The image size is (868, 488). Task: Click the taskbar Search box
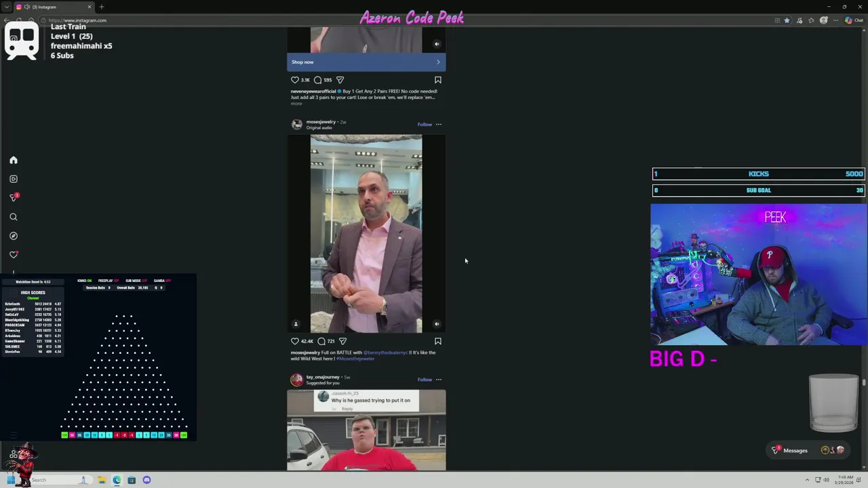[x=58, y=480]
